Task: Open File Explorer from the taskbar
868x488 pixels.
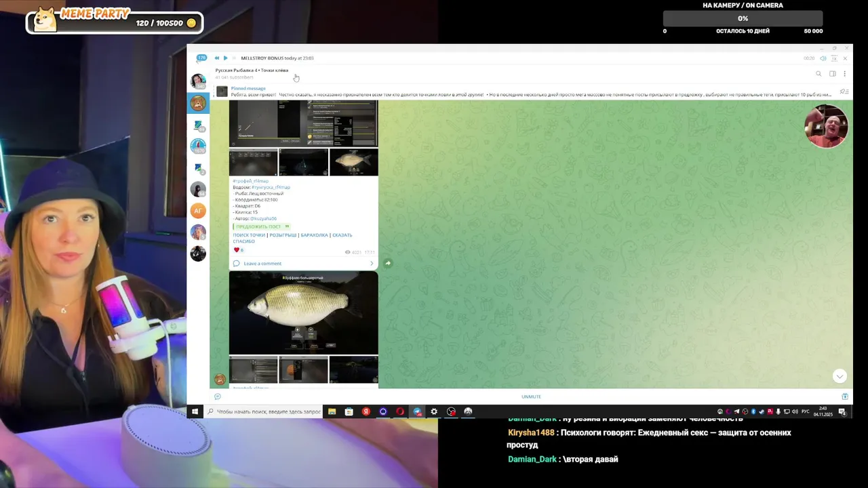Action: pos(332,411)
